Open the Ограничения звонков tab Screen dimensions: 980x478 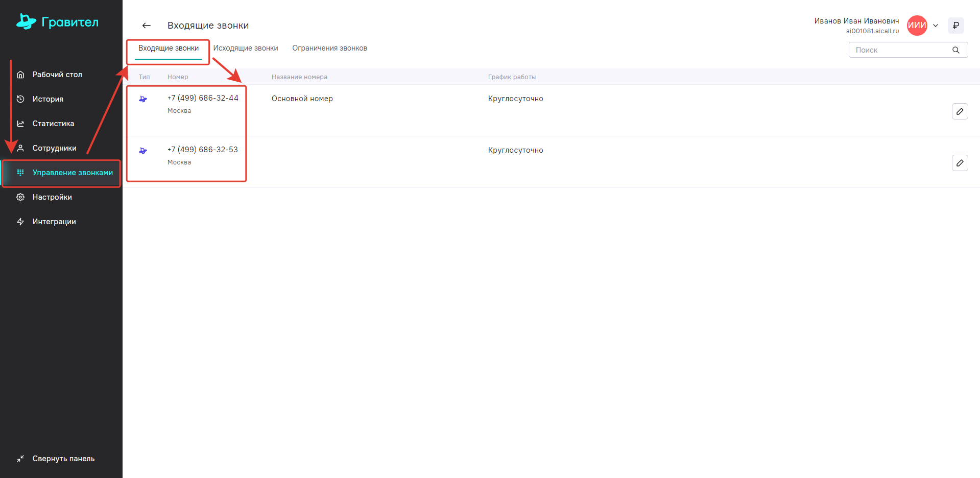click(329, 48)
